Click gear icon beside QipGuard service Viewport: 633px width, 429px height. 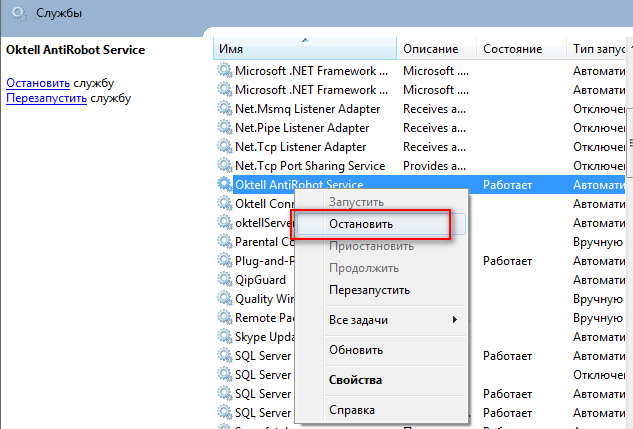tap(224, 280)
